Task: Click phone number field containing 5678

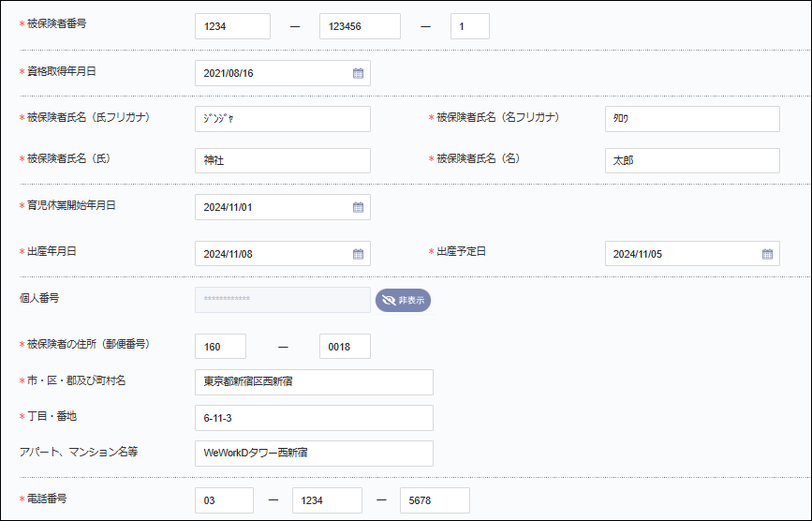Action: coord(435,500)
